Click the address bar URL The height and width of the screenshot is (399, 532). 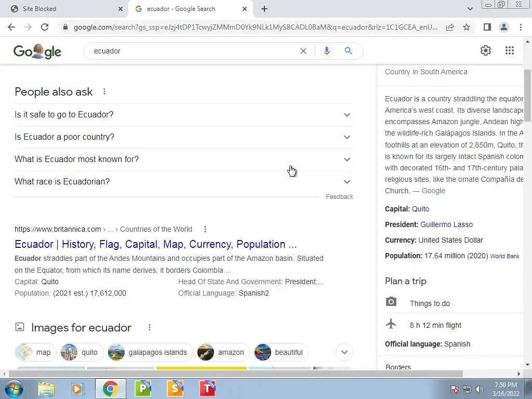coord(255,27)
